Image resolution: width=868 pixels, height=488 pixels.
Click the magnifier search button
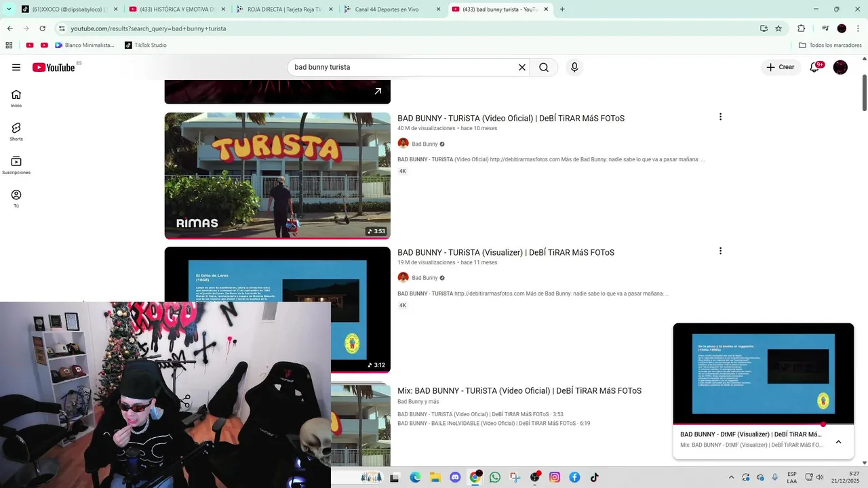pyautogui.click(x=544, y=67)
